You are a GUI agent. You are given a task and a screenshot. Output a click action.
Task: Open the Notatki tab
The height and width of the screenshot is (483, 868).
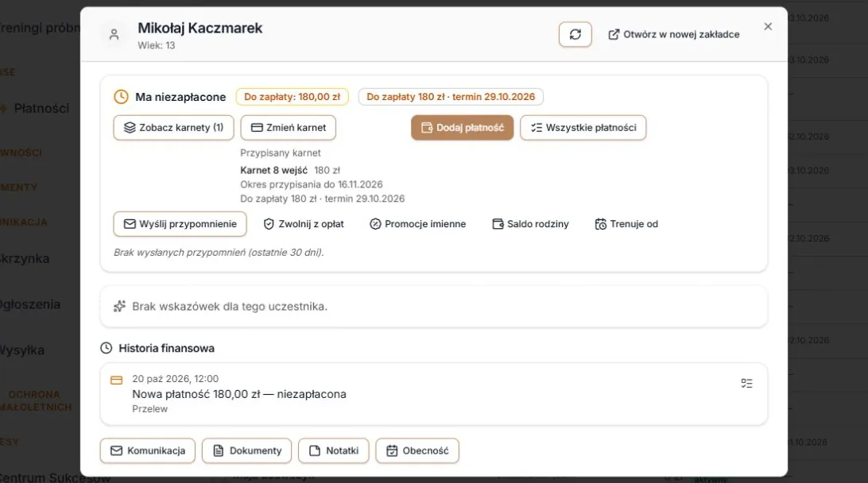pos(334,451)
